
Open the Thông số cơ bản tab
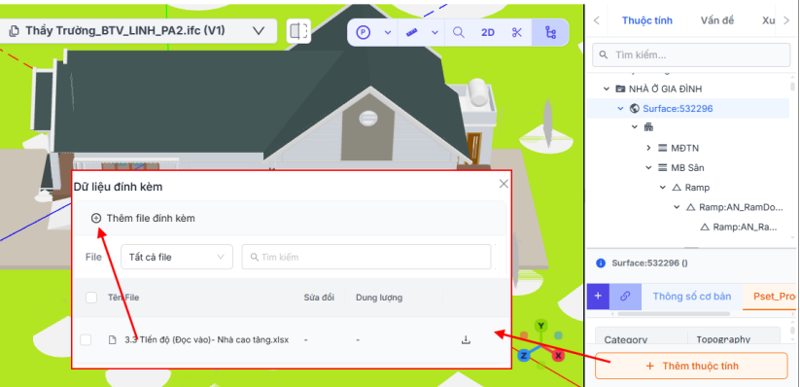tap(692, 296)
